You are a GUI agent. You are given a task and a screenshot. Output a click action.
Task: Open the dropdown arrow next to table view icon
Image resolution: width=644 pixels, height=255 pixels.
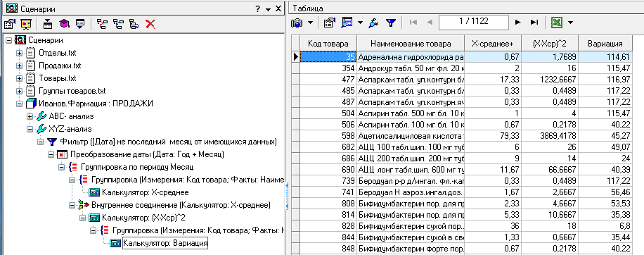(x=360, y=23)
